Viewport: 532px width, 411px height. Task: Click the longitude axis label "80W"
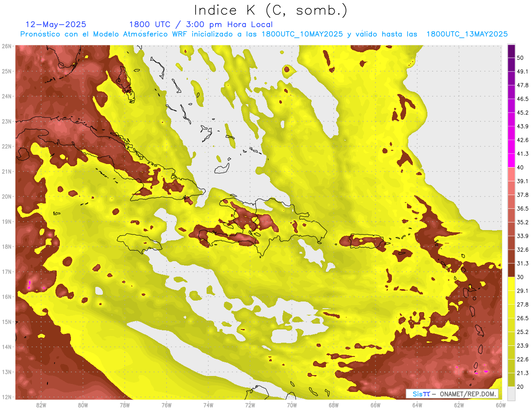(83, 405)
